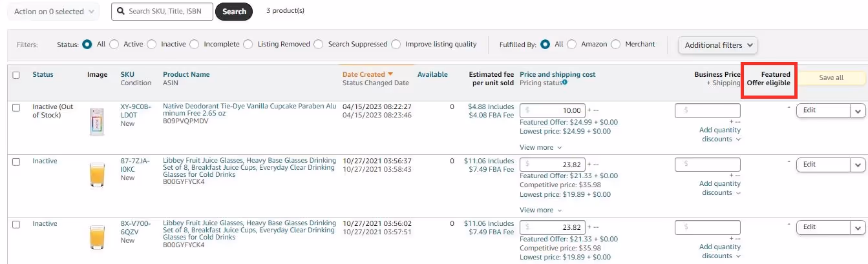868x264 pixels.
Task: Open the juice glass image for SKU 8X-V700-6QZV
Action: [x=97, y=237]
